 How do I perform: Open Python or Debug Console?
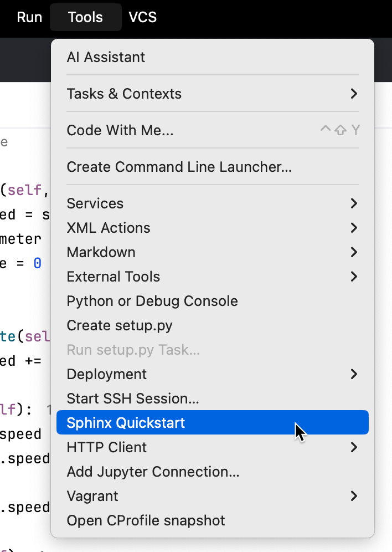(152, 301)
